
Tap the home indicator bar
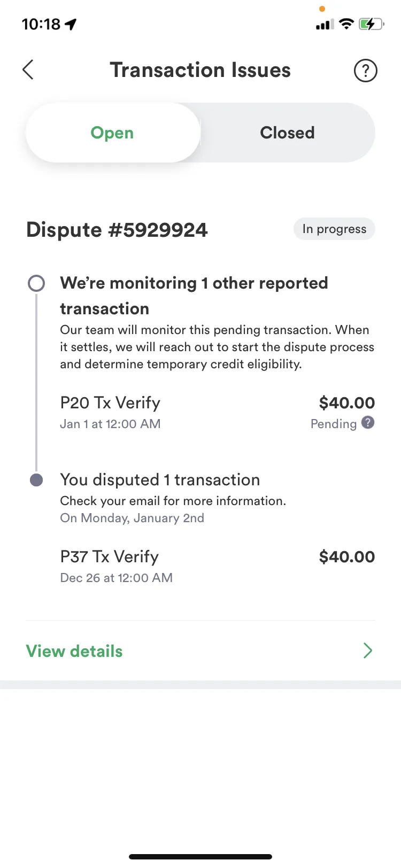pos(200,857)
